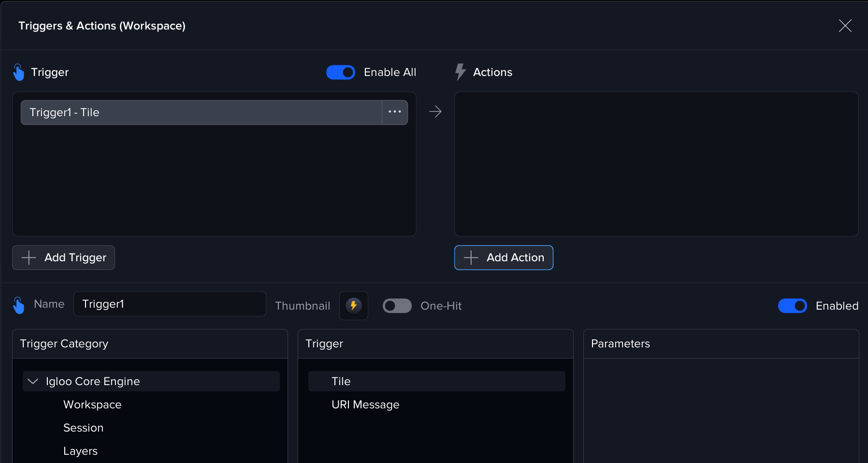868x463 pixels.
Task: Click the arrow icon between Trigger and Actions
Action: (x=435, y=112)
